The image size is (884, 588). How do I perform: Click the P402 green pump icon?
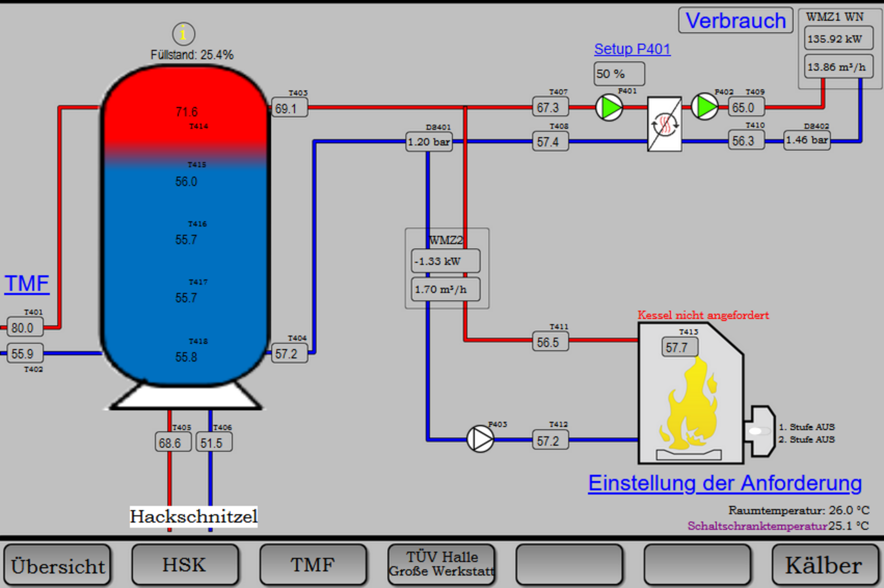pyautogui.click(x=704, y=107)
